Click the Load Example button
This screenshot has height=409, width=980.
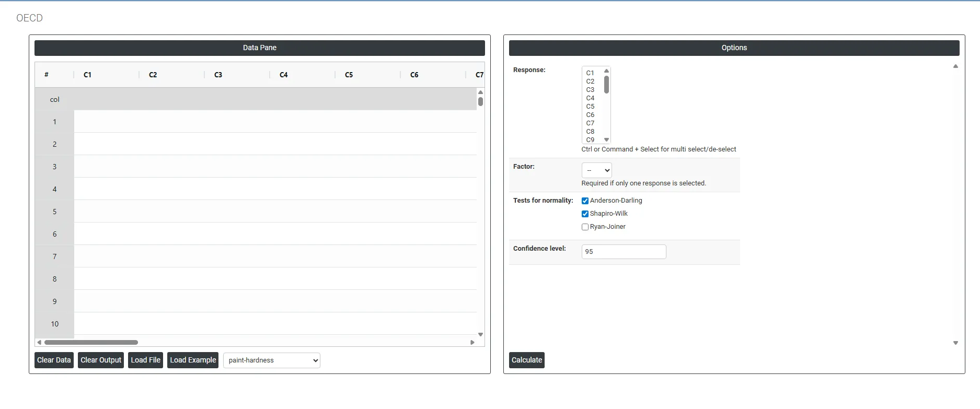[193, 360]
